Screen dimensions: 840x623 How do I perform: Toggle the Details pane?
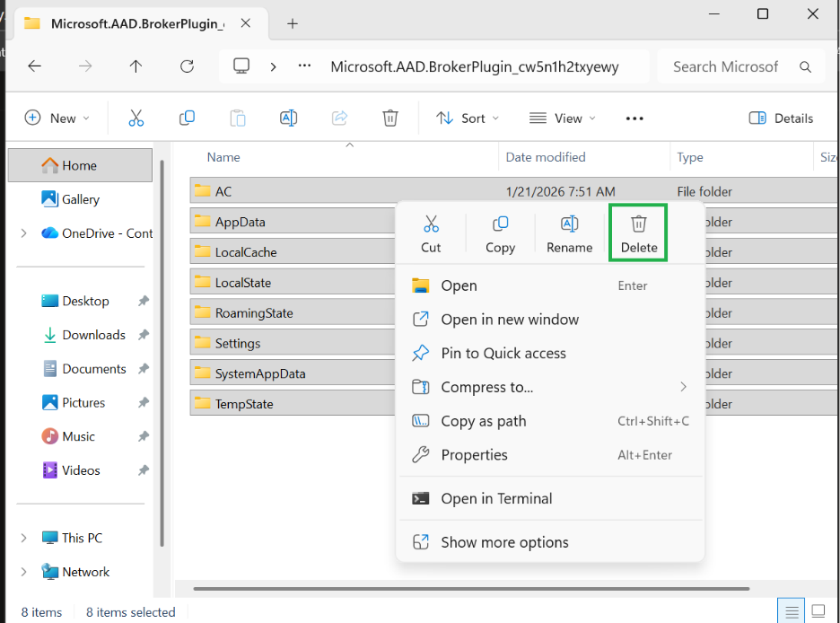pos(781,118)
